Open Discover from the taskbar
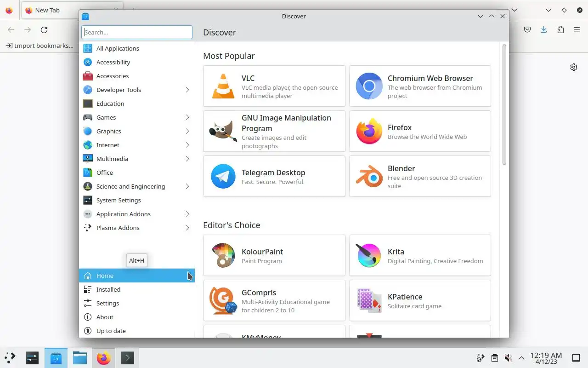The height and width of the screenshot is (368, 588). [56, 358]
